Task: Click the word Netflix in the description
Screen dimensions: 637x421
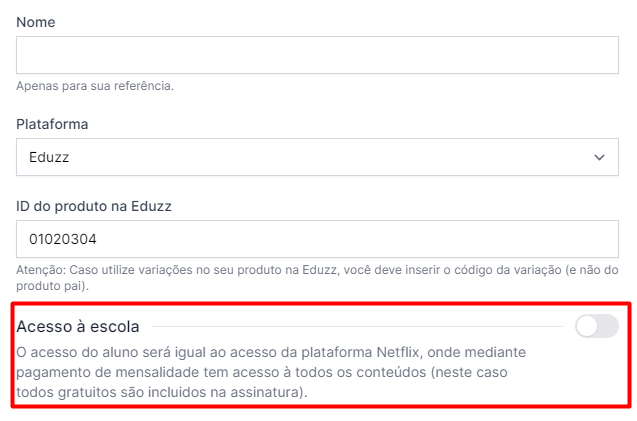Action: click(399, 352)
